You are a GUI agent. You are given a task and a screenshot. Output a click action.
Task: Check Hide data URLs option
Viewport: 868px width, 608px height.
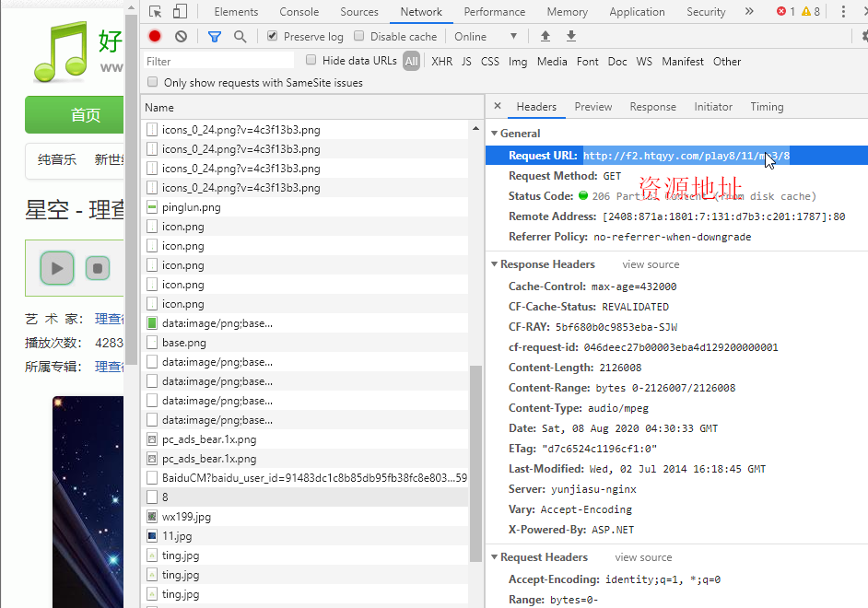311,60
